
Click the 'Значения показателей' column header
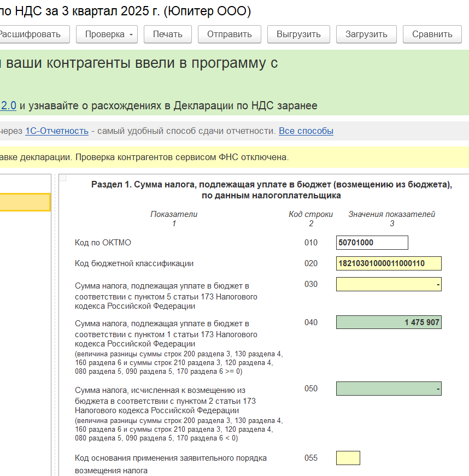(391, 214)
